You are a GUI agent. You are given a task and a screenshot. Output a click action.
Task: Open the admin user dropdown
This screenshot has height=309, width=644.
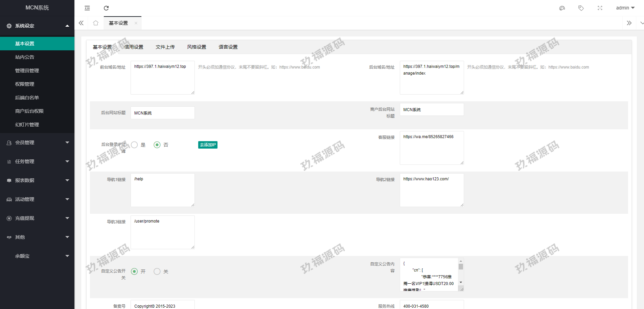coord(625,8)
